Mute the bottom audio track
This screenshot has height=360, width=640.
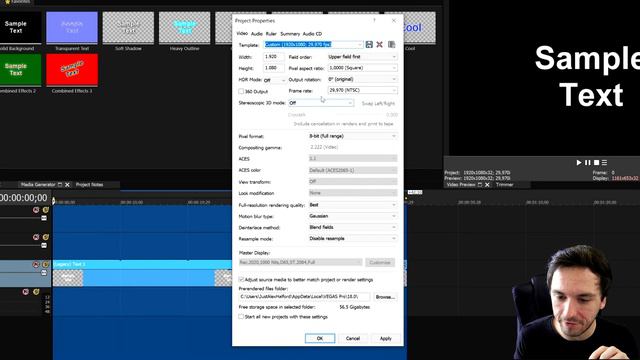click(26, 292)
